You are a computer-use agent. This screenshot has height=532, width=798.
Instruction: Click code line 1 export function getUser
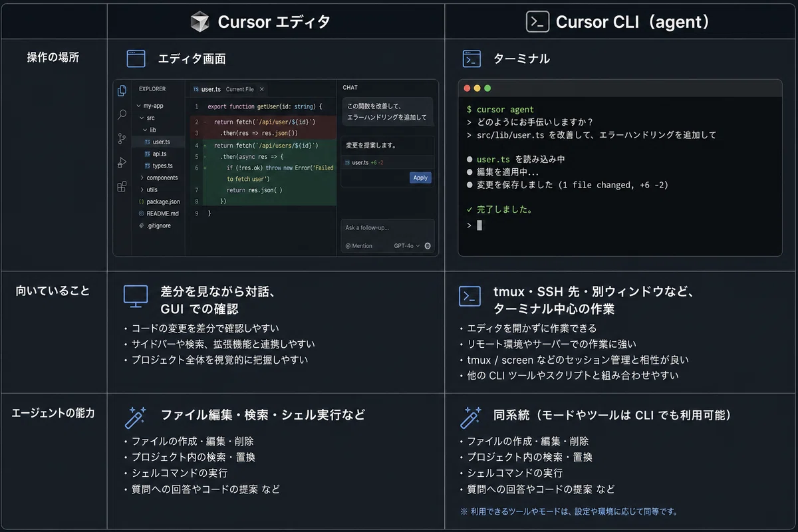point(265,106)
